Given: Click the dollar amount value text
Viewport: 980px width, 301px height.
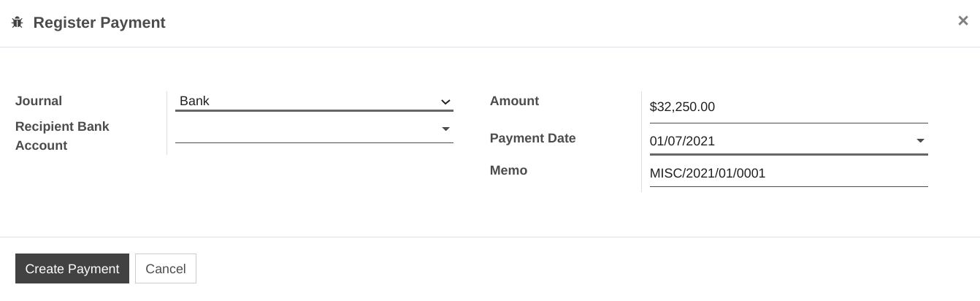Looking at the screenshot, I should 682,107.
